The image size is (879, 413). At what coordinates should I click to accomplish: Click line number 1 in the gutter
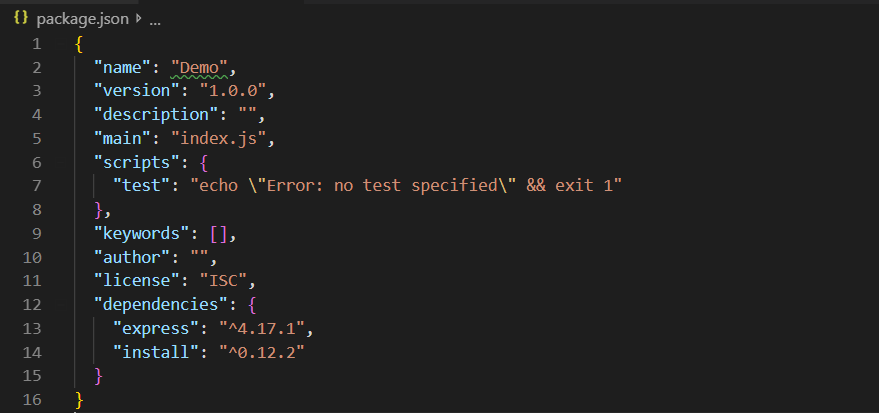click(37, 44)
